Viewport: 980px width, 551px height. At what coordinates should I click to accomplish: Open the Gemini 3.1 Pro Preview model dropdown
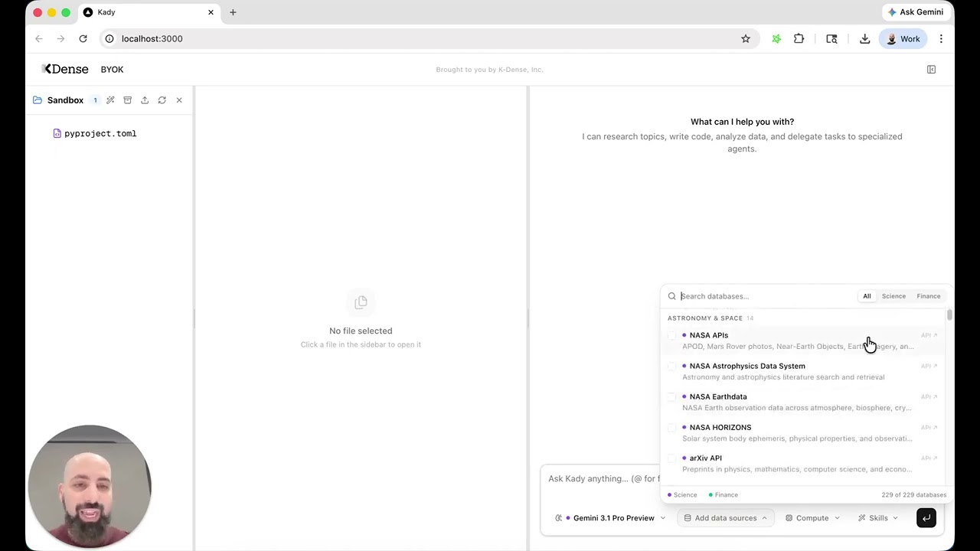[610, 518]
